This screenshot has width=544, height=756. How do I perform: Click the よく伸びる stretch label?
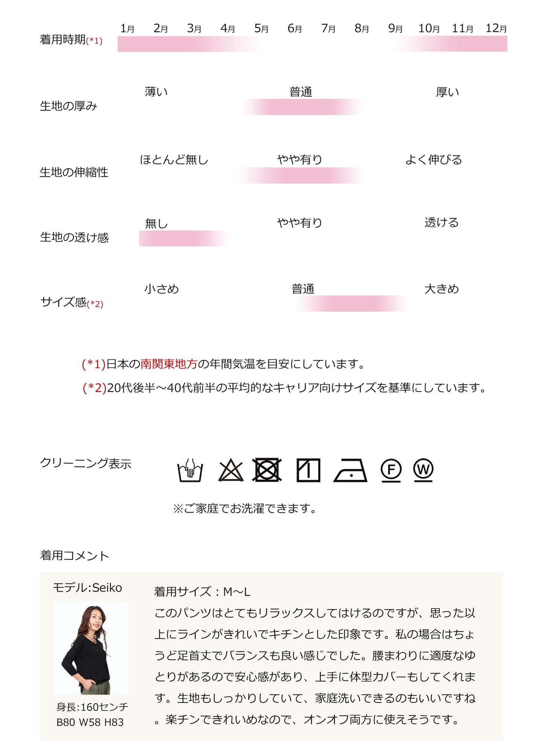click(434, 160)
